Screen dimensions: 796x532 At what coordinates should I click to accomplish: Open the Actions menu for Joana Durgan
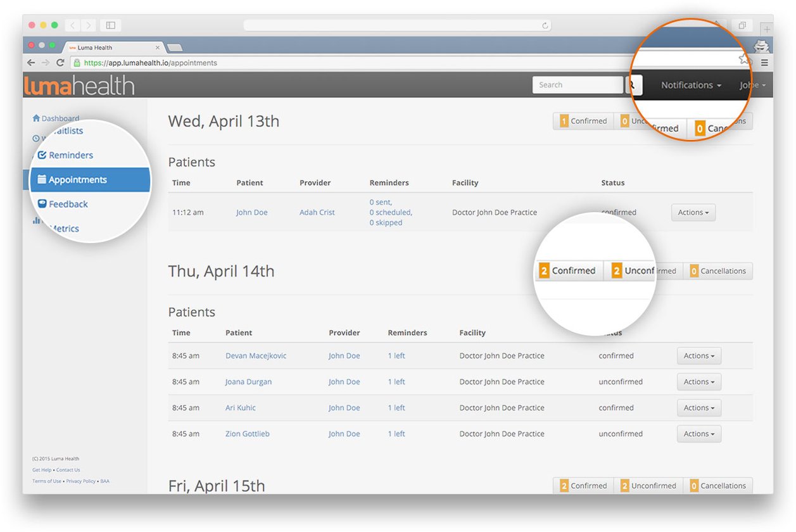tap(698, 381)
